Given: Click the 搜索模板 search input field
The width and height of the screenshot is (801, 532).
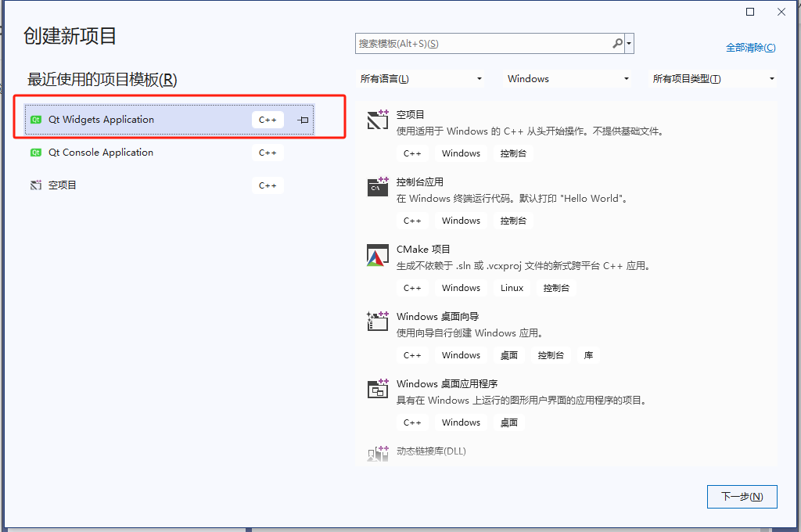Looking at the screenshot, I should point(483,44).
